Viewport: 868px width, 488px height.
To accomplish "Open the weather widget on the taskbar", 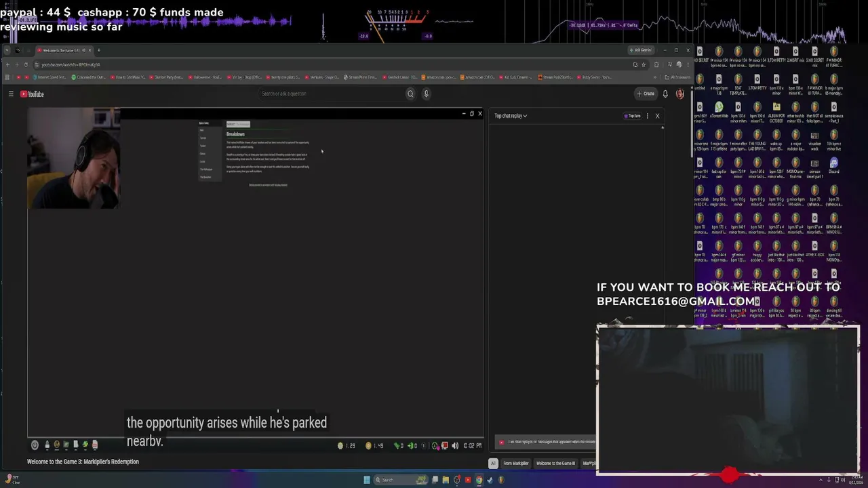I will pos(12,480).
